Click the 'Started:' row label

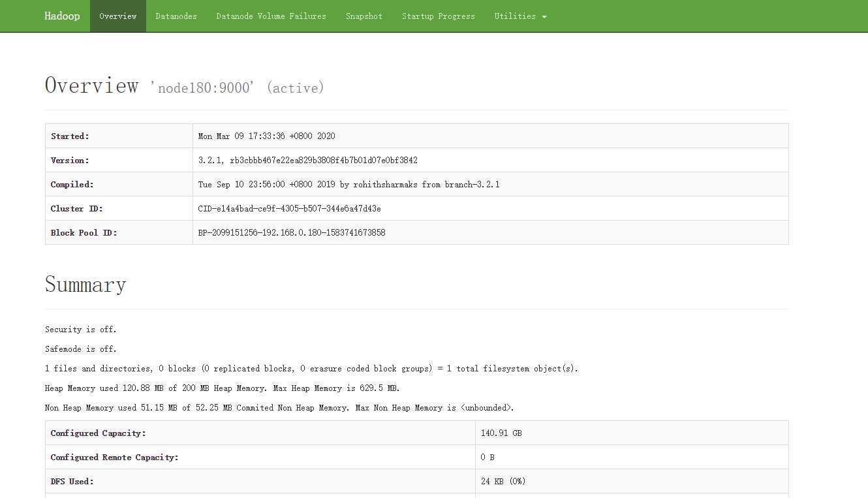point(70,136)
